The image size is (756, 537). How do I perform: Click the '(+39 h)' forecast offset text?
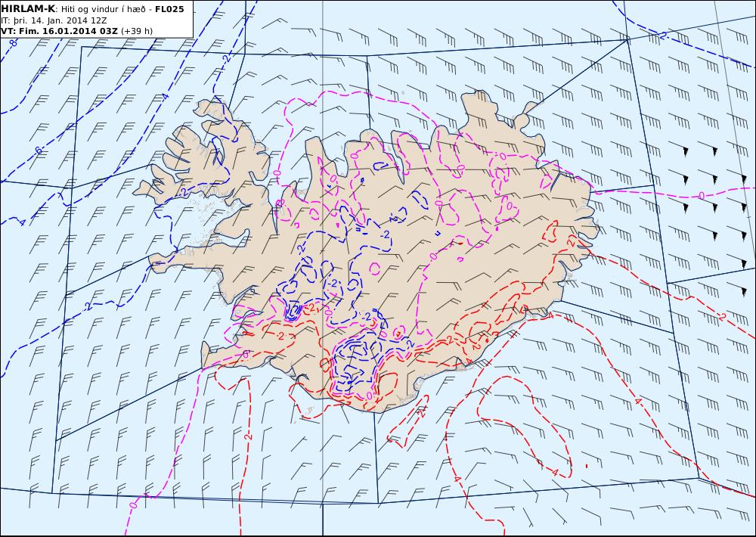coord(136,31)
